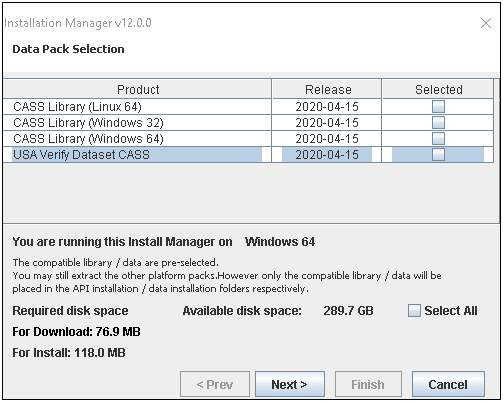Select the USA Verify Dataset CASS row
Screen dimensions: 503x402
[248, 155]
